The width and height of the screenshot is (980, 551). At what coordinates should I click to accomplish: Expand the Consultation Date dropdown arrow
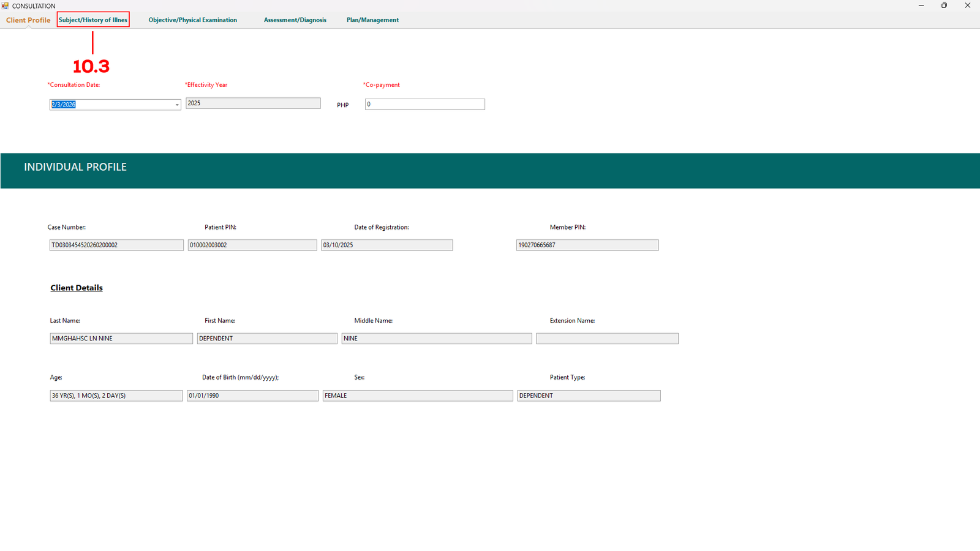coord(177,105)
